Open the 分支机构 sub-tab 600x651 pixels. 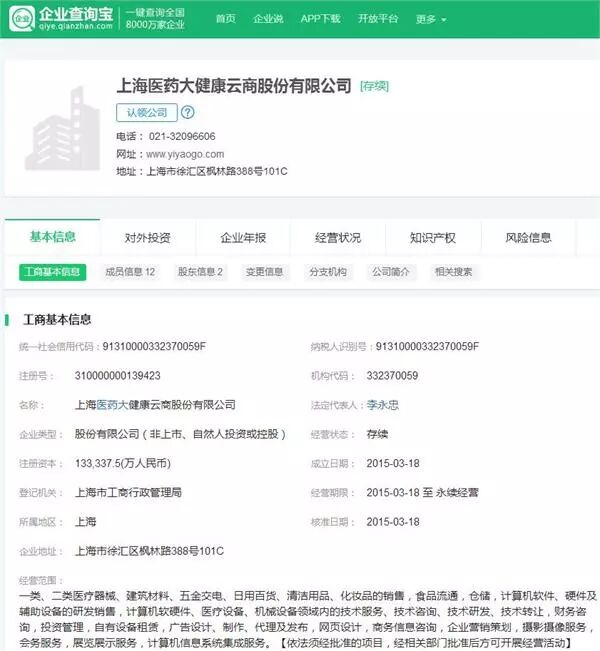(328, 272)
